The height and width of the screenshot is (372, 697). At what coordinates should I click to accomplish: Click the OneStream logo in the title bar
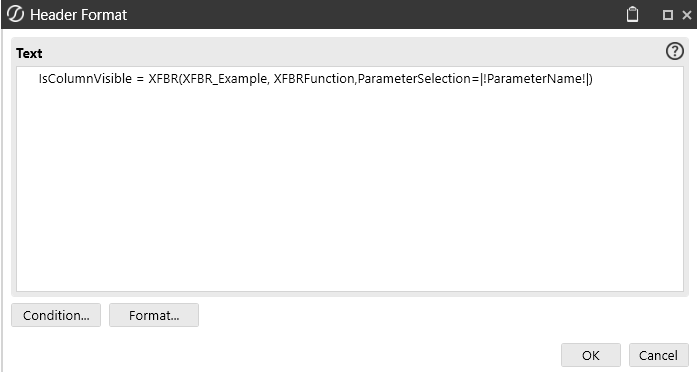(16, 14)
